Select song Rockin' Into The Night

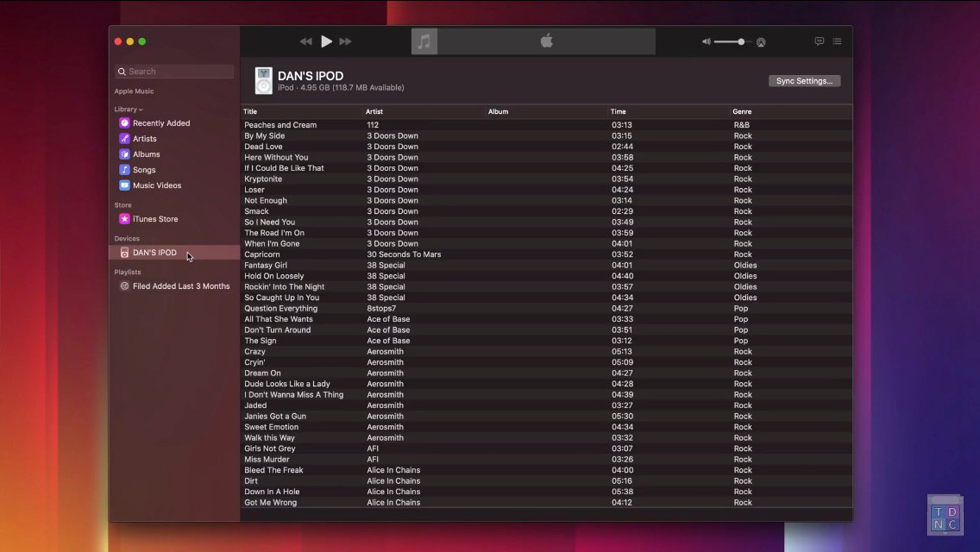pos(285,287)
